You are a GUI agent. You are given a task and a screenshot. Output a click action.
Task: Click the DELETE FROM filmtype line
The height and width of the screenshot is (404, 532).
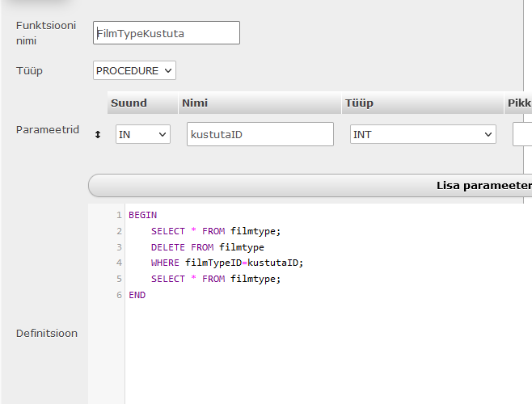[x=208, y=247]
